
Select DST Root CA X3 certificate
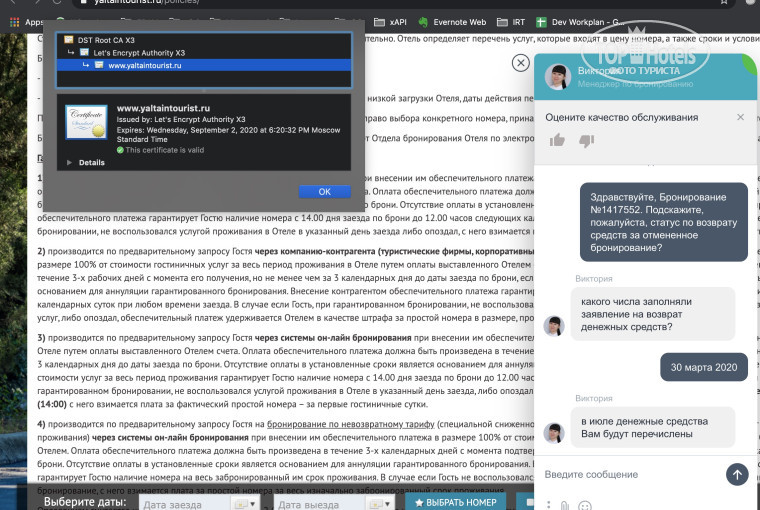click(204, 40)
